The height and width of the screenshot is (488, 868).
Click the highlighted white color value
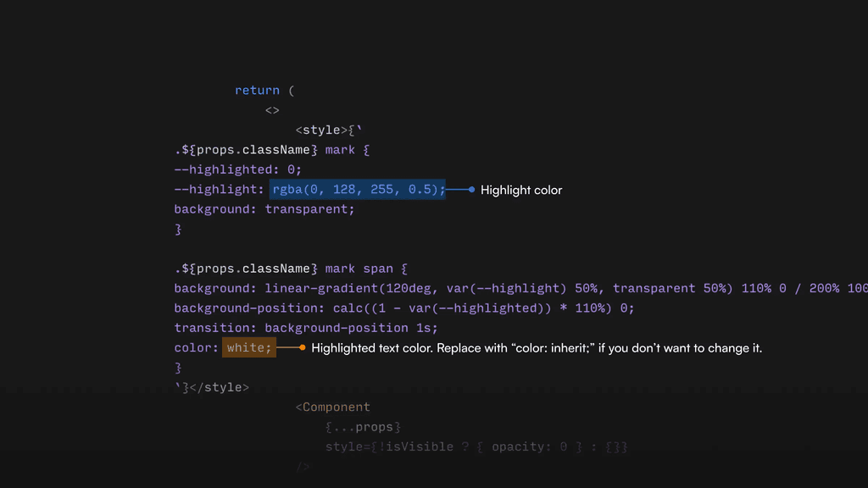tap(248, 347)
